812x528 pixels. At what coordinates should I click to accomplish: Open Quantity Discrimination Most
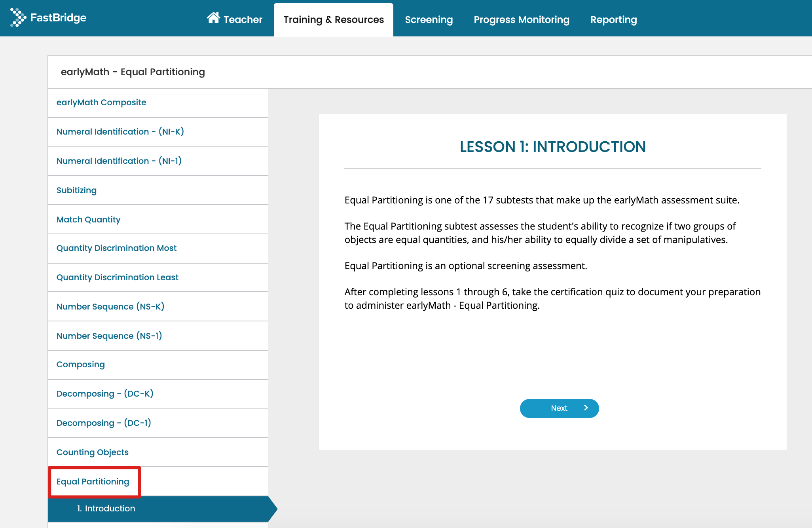coord(158,248)
